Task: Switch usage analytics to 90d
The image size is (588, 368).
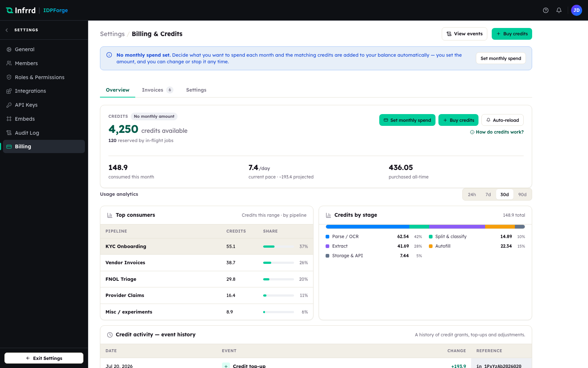Action: tap(522, 195)
